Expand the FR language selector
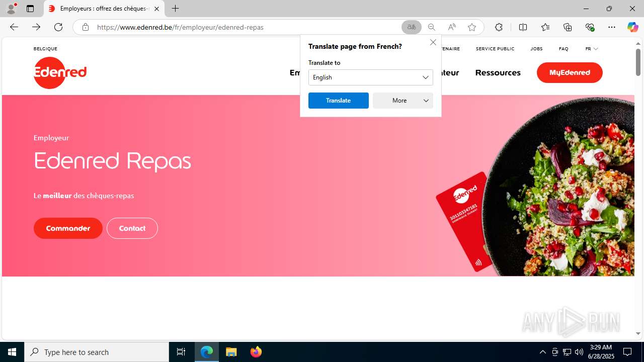The image size is (644, 362). click(x=592, y=49)
